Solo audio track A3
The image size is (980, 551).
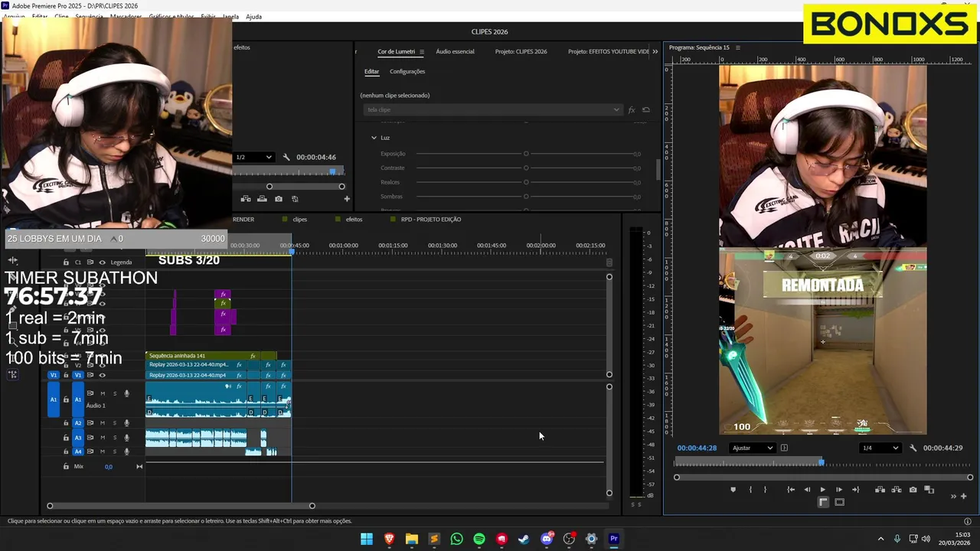(x=115, y=438)
